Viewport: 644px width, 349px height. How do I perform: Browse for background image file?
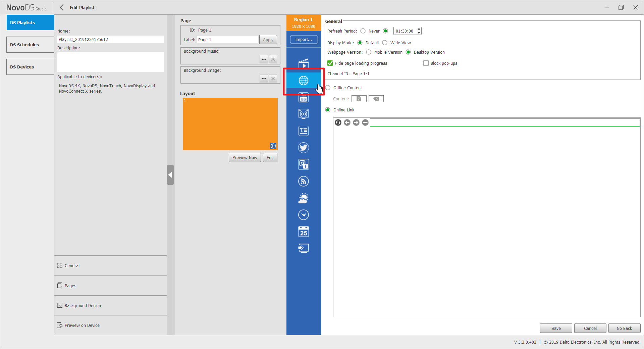[264, 79]
